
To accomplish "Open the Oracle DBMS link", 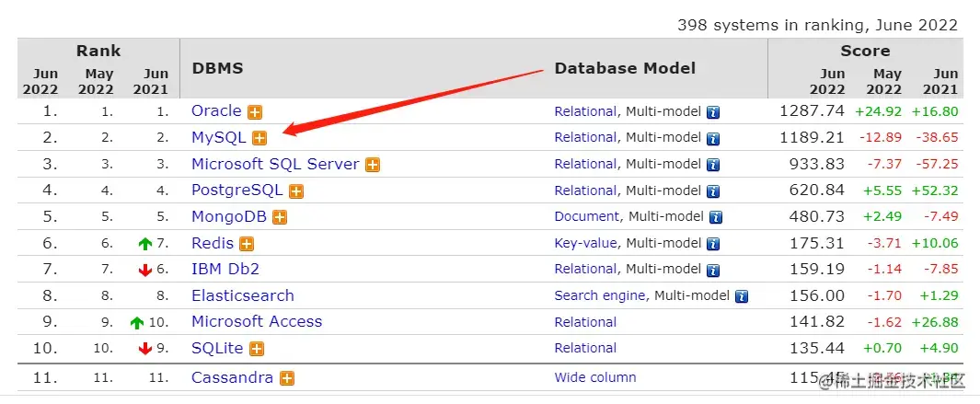I will click(x=216, y=110).
